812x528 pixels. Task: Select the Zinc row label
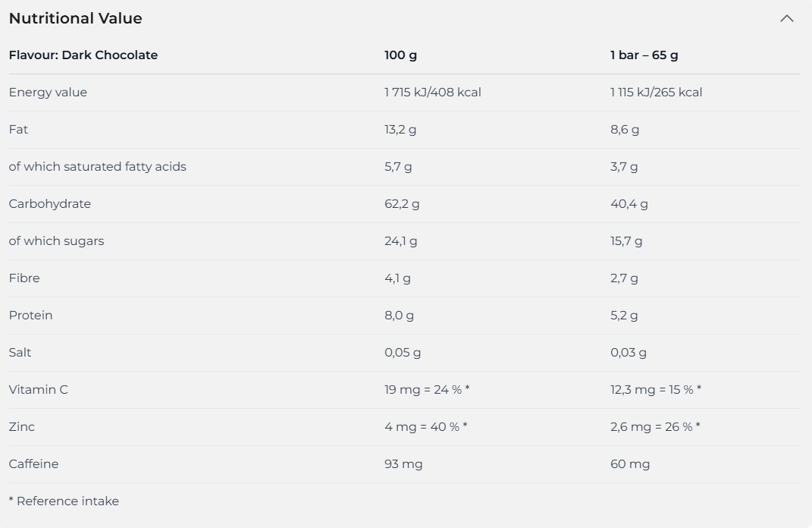(22, 427)
